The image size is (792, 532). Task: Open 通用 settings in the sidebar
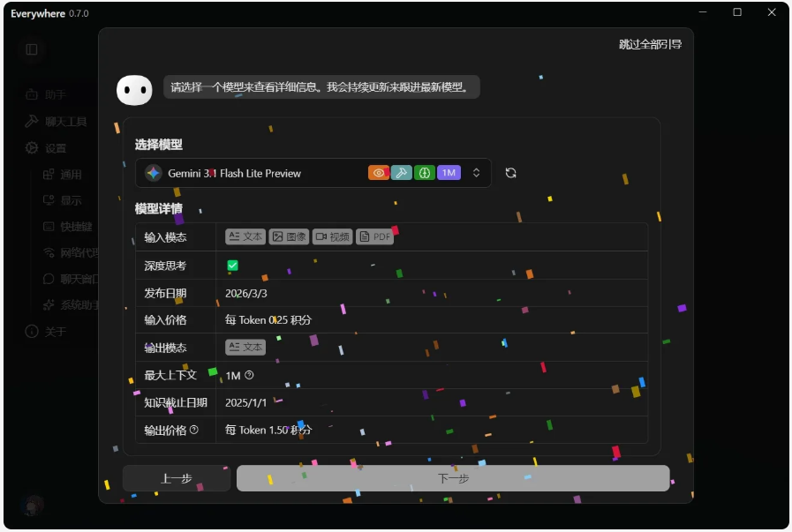pos(63,175)
